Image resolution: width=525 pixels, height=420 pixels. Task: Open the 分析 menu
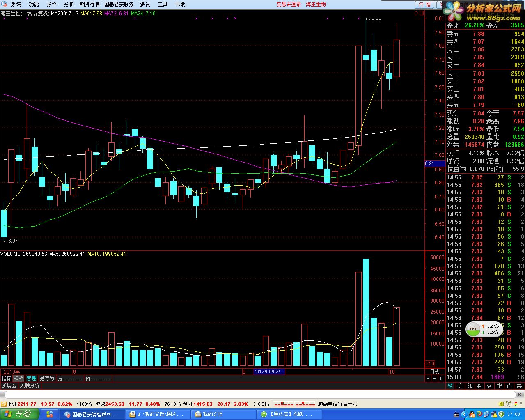point(69,5)
